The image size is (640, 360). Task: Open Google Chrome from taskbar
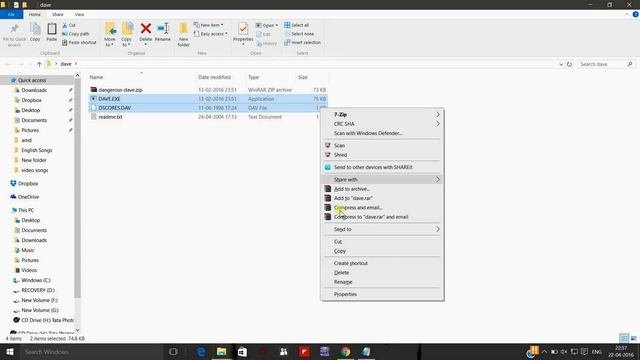(x=345, y=352)
